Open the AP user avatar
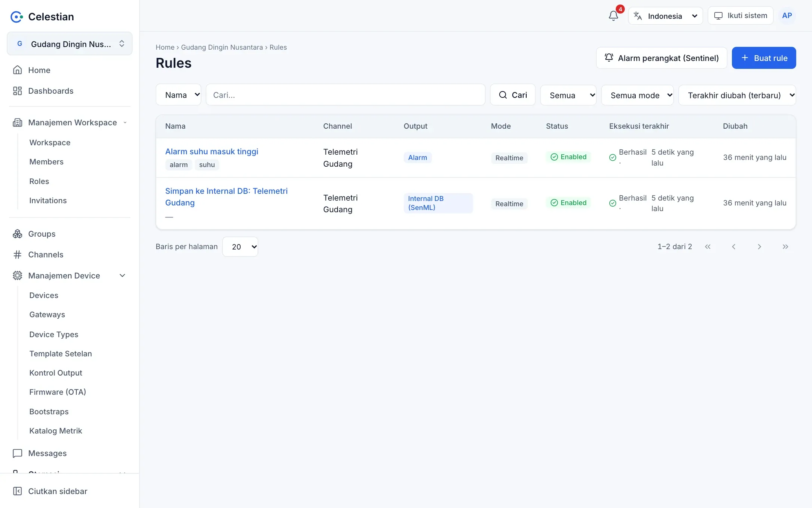Image resolution: width=812 pixels, height=508 pixels. (787, 16)
